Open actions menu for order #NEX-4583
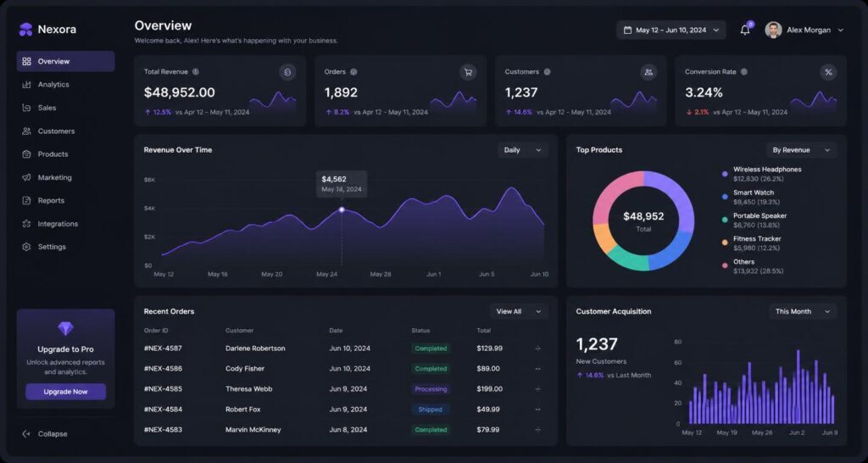Screen dimensions: 868x463 (x=537, y=430)
